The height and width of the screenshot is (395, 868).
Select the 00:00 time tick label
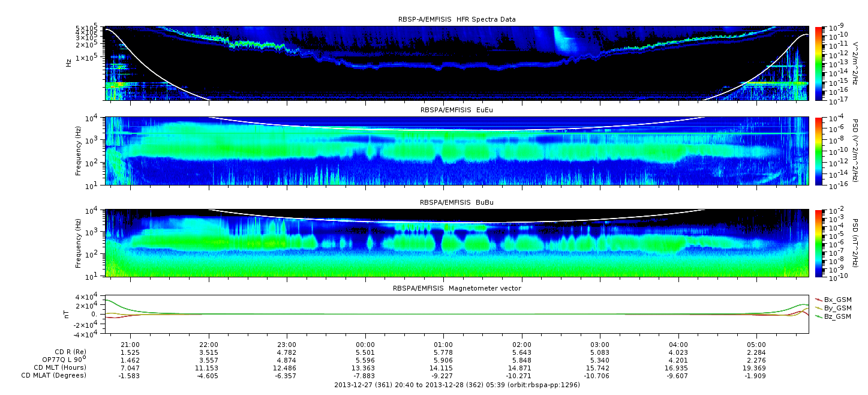coord(365,345)
